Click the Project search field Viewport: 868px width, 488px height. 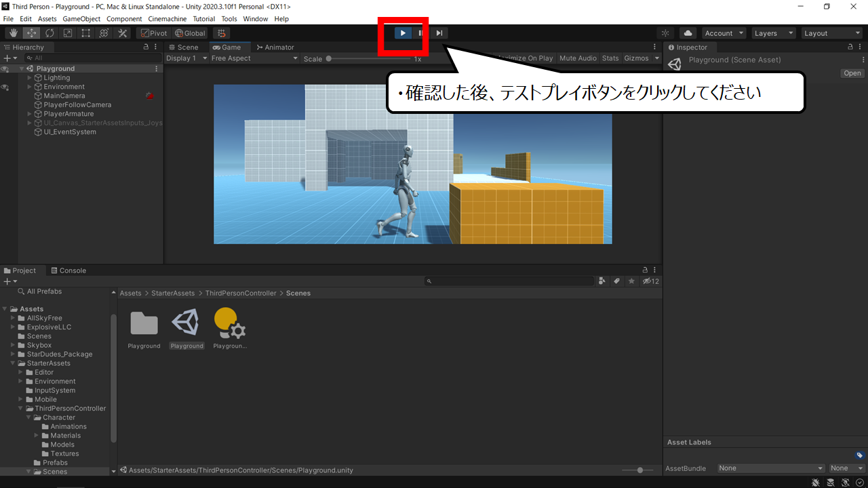tap(510, 281)
